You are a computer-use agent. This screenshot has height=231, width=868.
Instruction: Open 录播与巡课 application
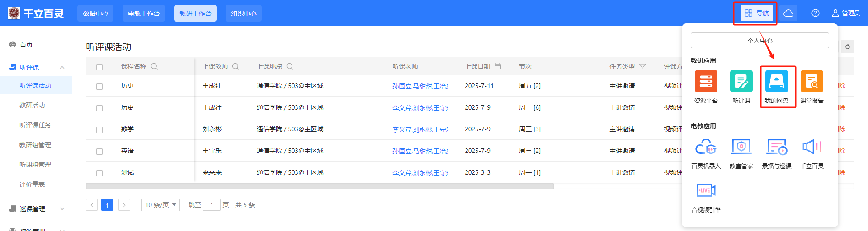pyautogui.click(x=776, y=147)
